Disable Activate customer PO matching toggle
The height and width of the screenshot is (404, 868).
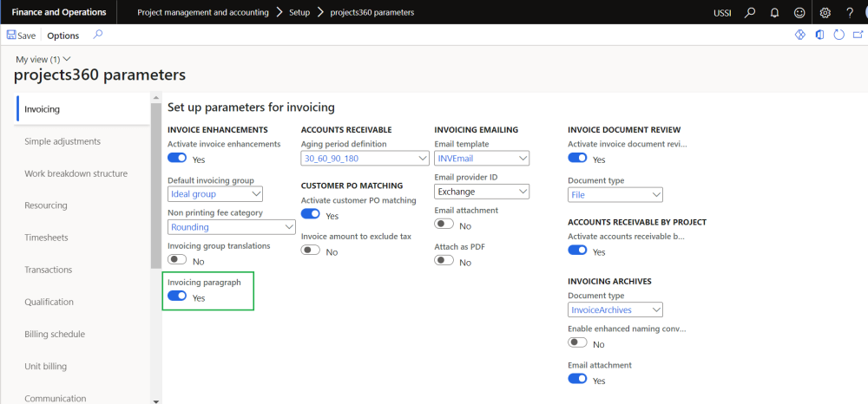[311, 215]
